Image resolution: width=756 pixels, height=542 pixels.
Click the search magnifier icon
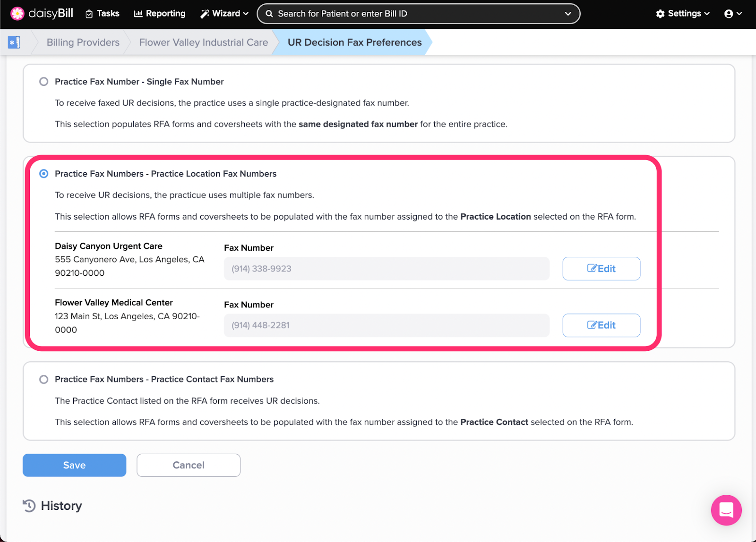click(269, 14)
